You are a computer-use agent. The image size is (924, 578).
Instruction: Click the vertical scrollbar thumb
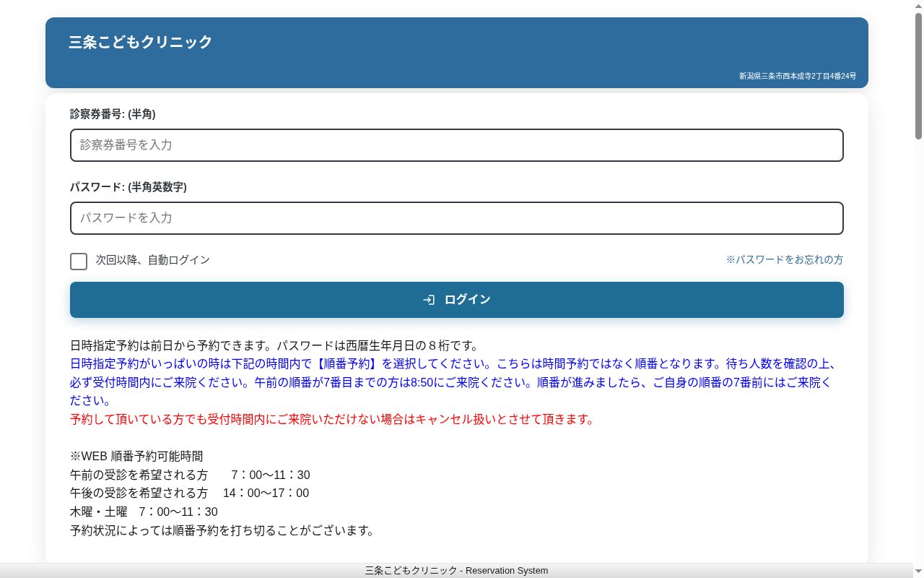[918, 76]
